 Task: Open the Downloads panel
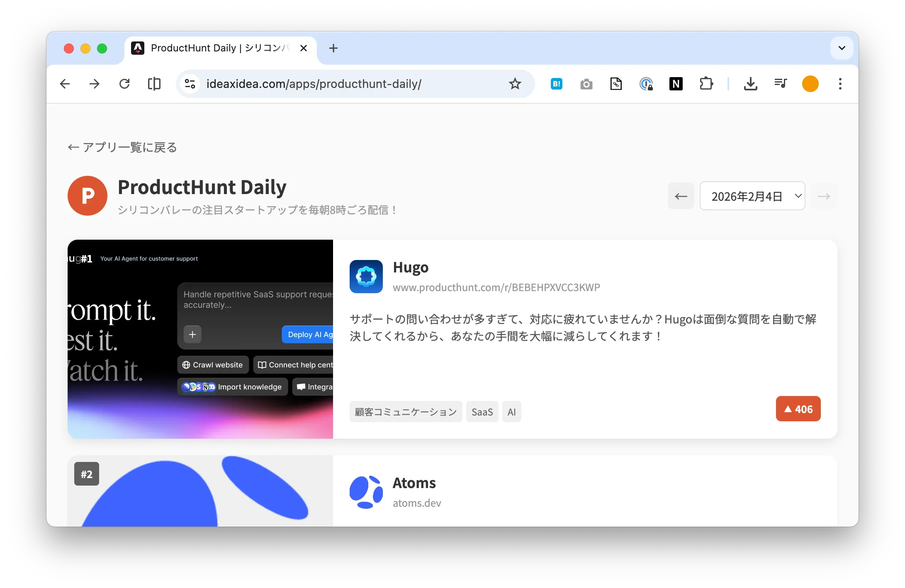coord(750,84)
